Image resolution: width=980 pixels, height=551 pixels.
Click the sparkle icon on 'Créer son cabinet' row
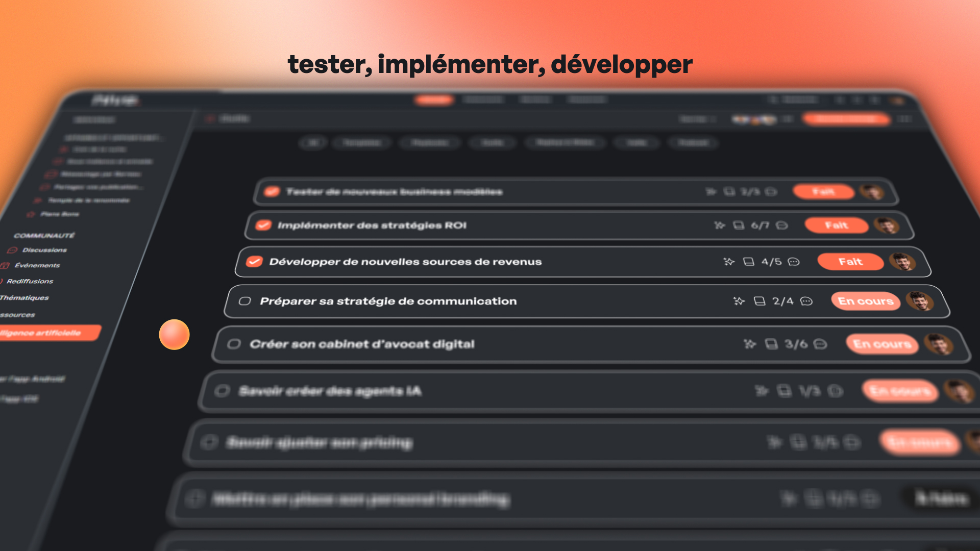click(749, 344)
